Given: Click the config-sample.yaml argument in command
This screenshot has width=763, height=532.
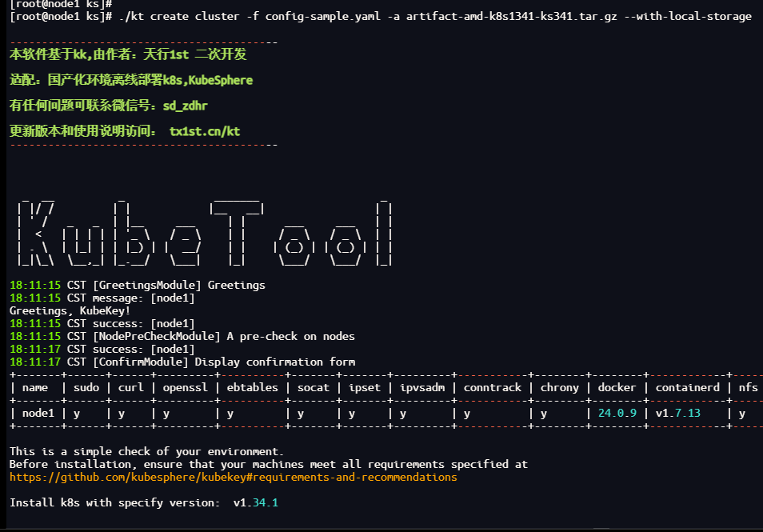Looking at the screenshot, I should pos(323,17).
